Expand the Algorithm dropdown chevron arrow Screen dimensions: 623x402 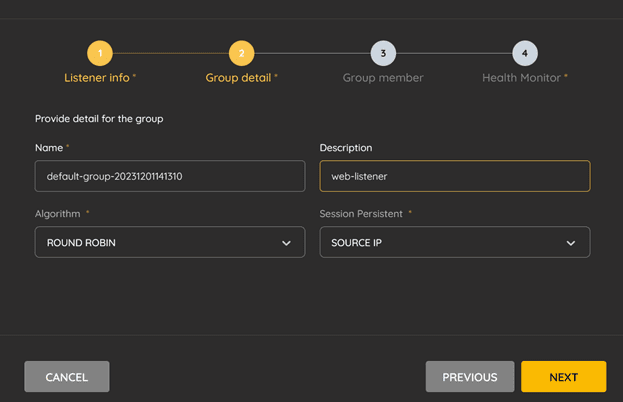pos(286,243)
